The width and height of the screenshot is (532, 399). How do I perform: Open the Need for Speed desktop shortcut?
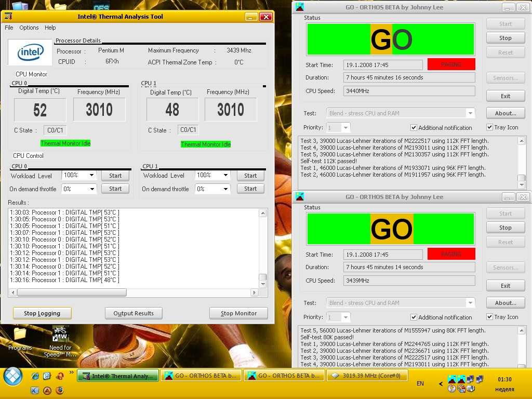click(x=60, y=341)
